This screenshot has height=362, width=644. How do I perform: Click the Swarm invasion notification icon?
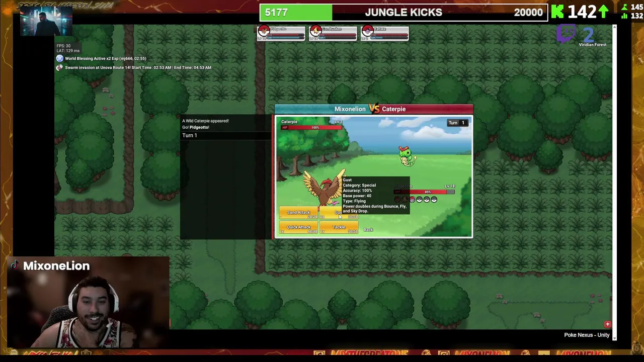tap(59, 67)
